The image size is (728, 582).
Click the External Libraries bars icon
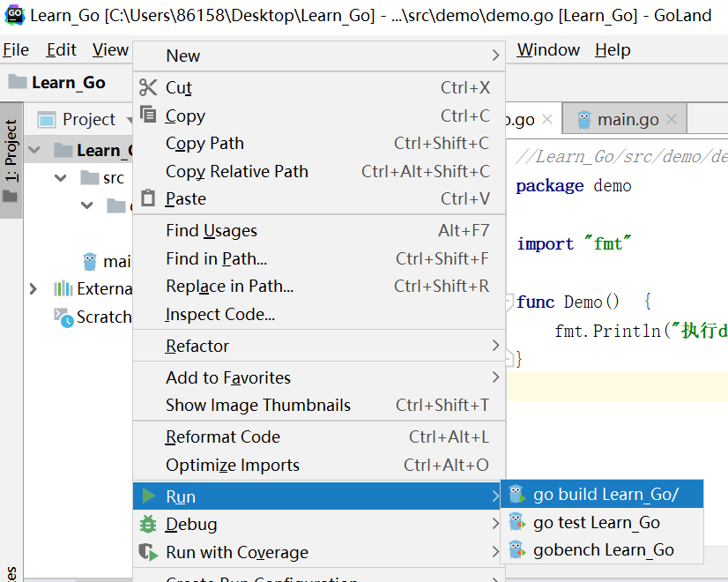63,288
